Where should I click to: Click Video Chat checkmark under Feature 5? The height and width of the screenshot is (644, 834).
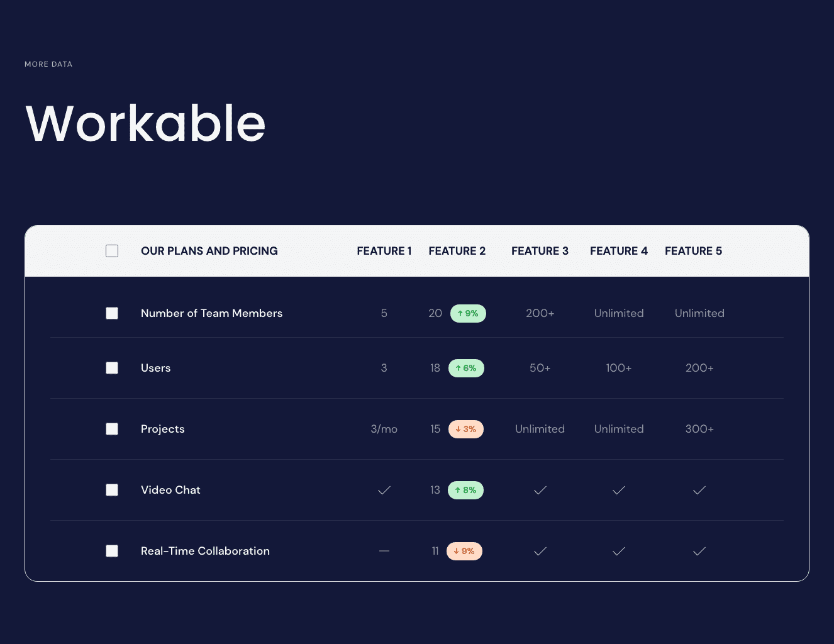coord(699,490)
